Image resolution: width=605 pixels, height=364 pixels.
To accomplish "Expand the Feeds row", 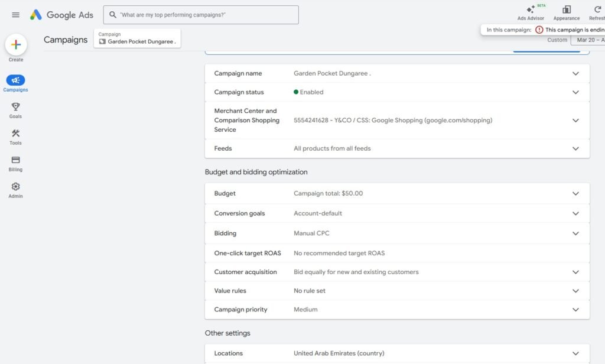I will click(575, 148).
